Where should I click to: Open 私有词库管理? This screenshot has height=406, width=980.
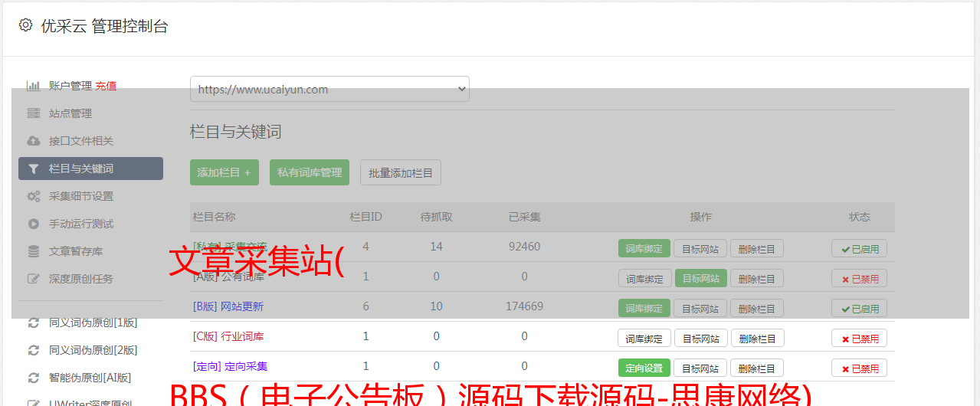pos(310,172)
